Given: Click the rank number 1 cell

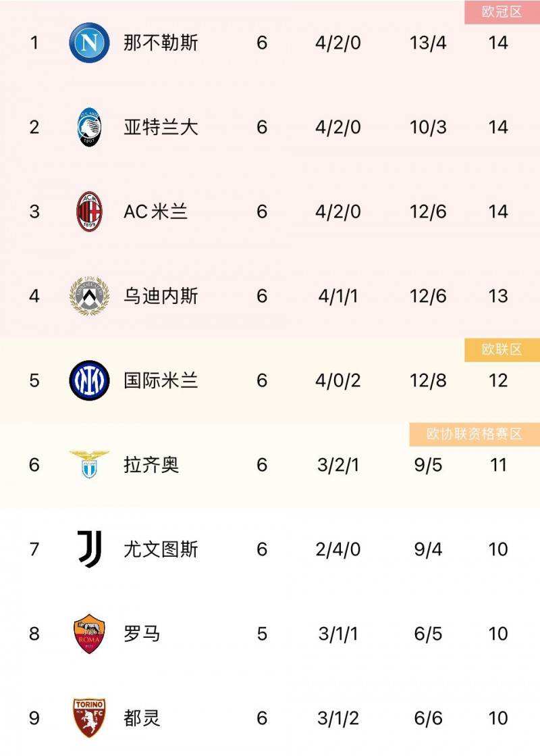Looking at the screenshot, I should [x=34, y=42].
